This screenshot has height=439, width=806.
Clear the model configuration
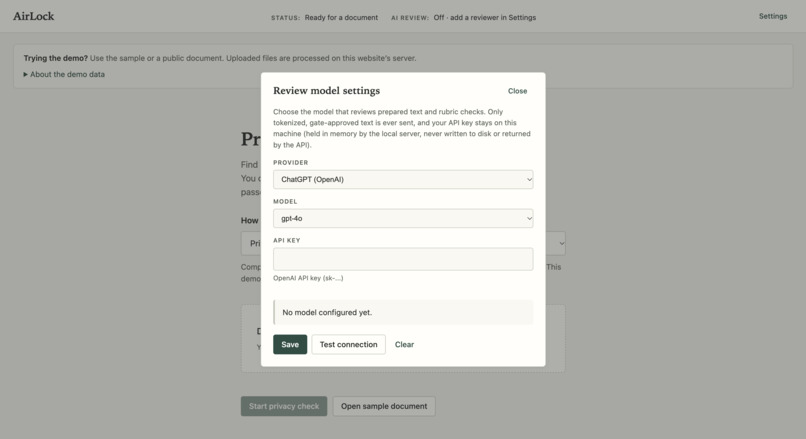404,344
